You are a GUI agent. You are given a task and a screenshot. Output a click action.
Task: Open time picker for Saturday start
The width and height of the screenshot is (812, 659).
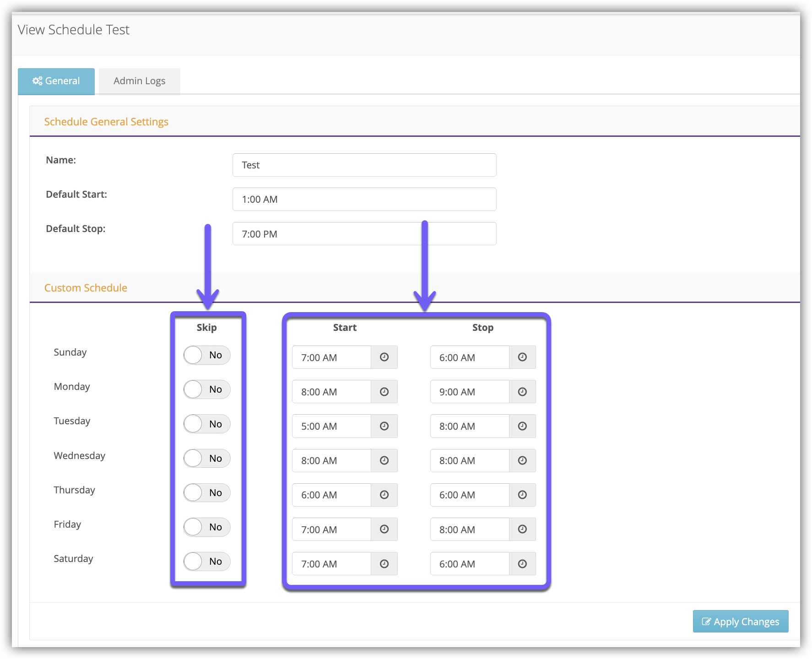(384, 564)
